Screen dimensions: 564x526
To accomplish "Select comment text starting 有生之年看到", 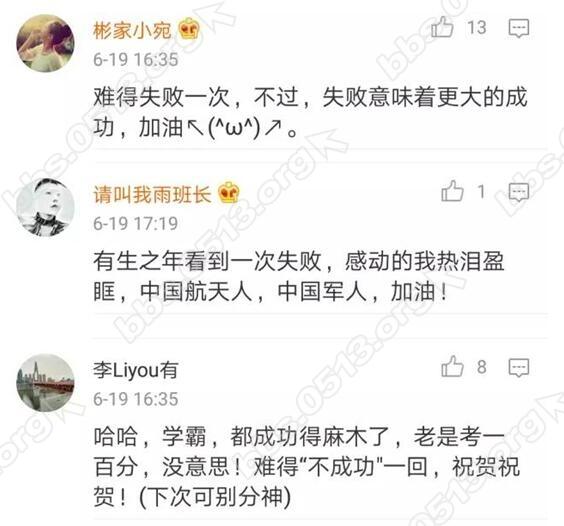I will (x=299, y=276).
